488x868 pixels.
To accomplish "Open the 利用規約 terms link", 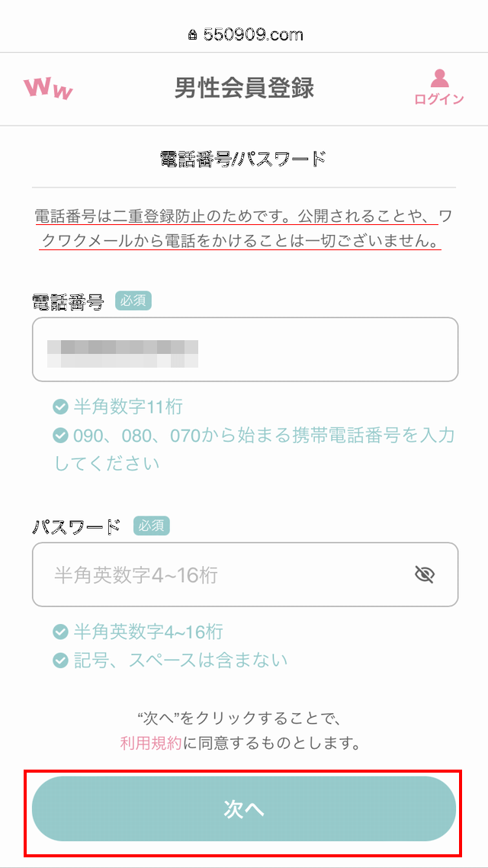I will coord(151,743).
